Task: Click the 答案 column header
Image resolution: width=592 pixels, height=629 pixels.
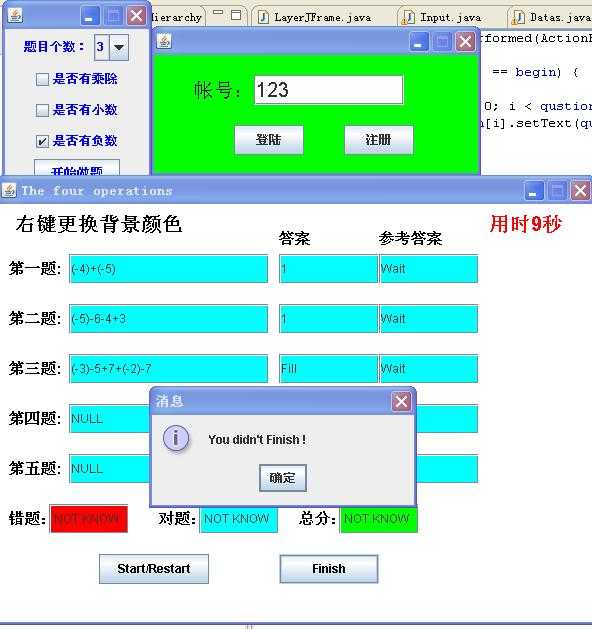Action: click(294, 238)
